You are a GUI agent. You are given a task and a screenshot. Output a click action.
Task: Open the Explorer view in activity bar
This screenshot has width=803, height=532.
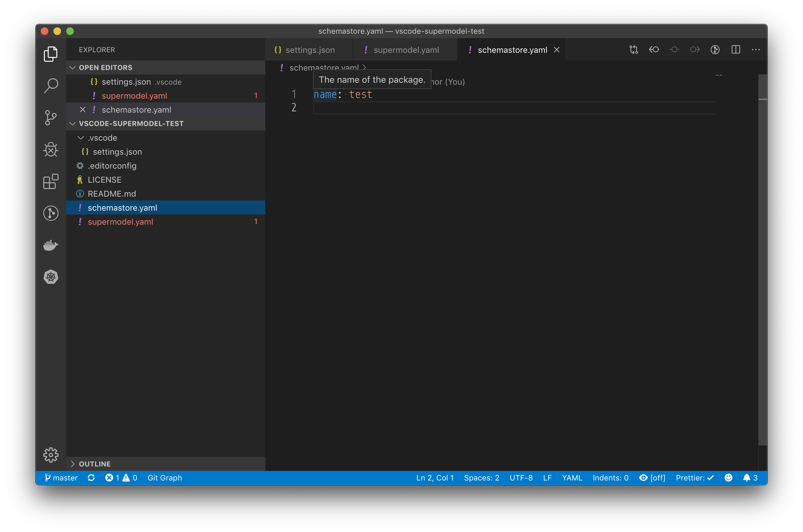coord(51,54)
